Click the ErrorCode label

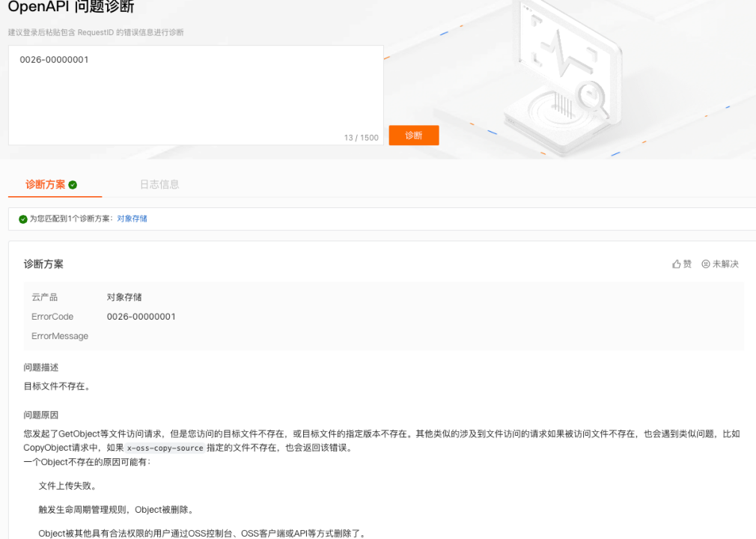tap(52, 316)
